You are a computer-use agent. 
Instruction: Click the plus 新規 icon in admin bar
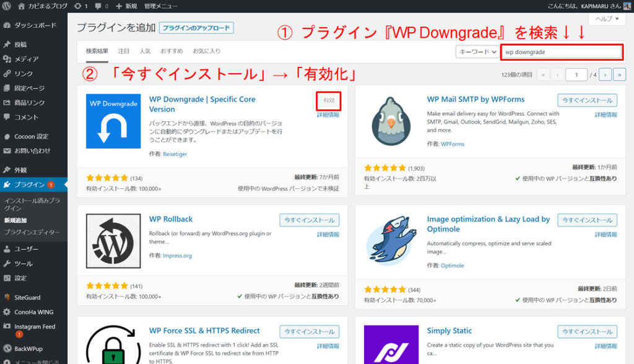(x=118, y=6)
